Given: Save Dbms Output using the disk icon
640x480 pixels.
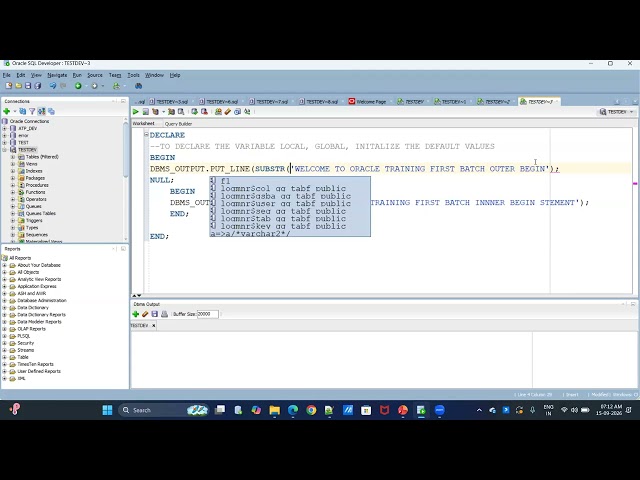Looking at the screenshot, I should point(155,314).
